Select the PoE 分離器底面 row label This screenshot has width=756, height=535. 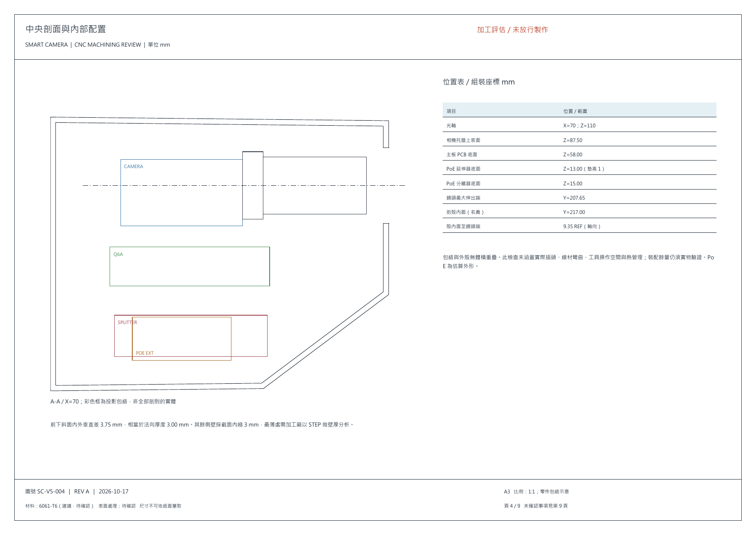click(x=463, y=184)
